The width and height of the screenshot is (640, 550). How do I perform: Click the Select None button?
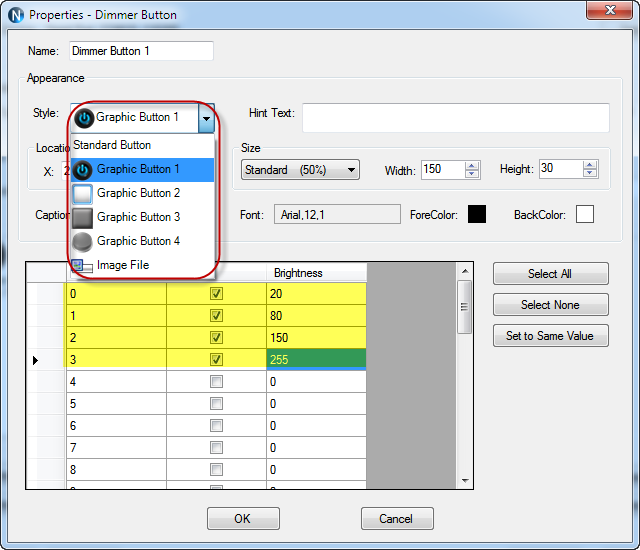[551, 305]
